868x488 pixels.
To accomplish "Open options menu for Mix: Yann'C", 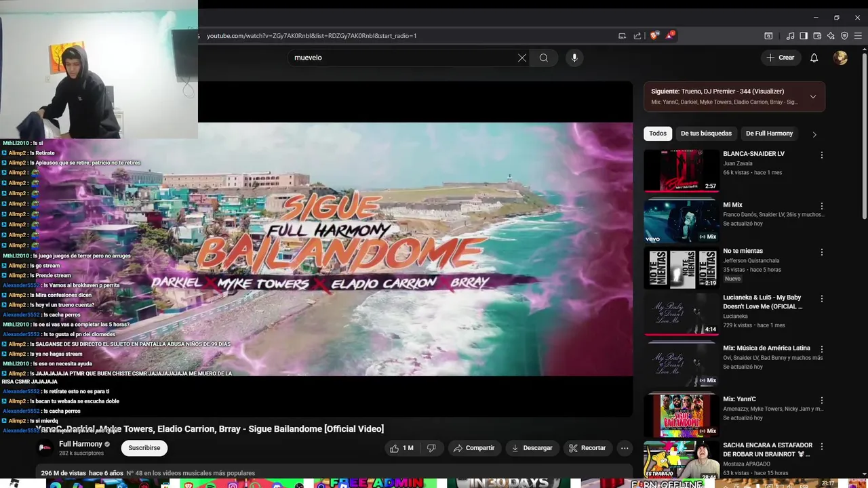I will pyautogui.click(x=822, y=401).
